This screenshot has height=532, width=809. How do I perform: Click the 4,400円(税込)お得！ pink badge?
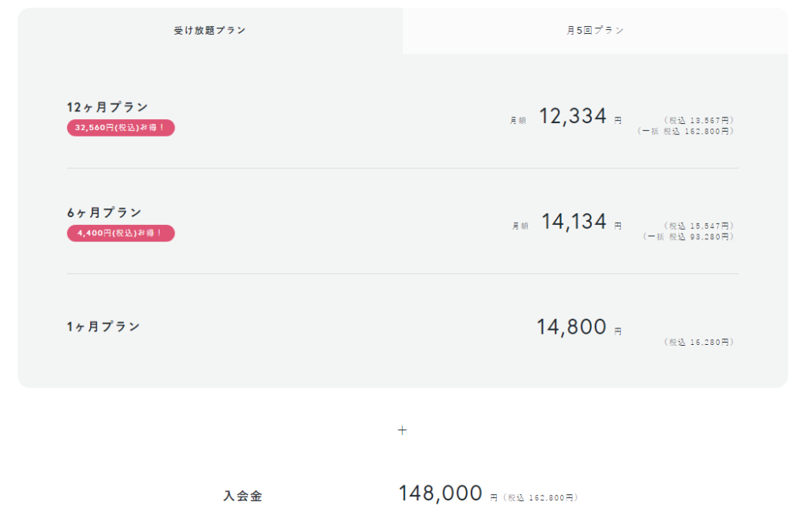pos(121,233)
